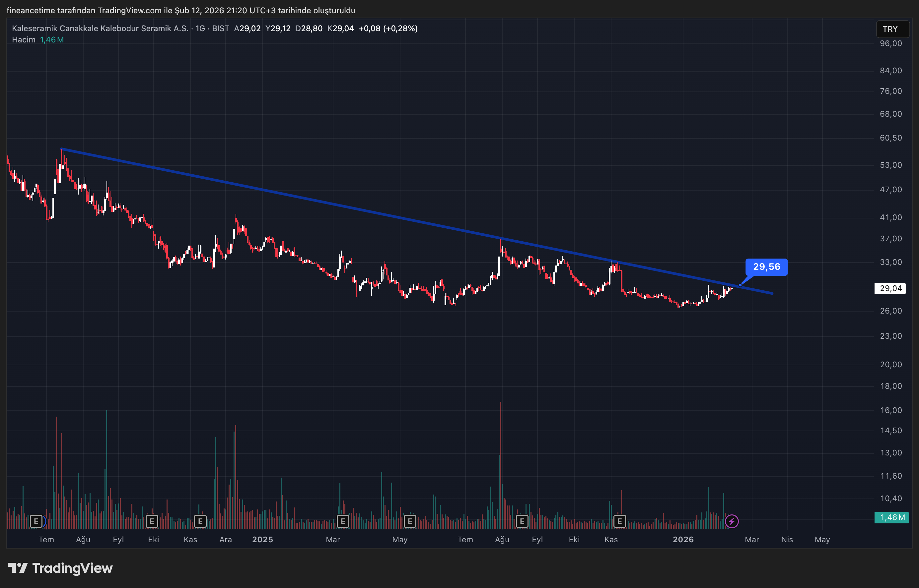Click the purple lightning bolt icon
The width and height of the screenshot is (919, 588).
[732, 521]
